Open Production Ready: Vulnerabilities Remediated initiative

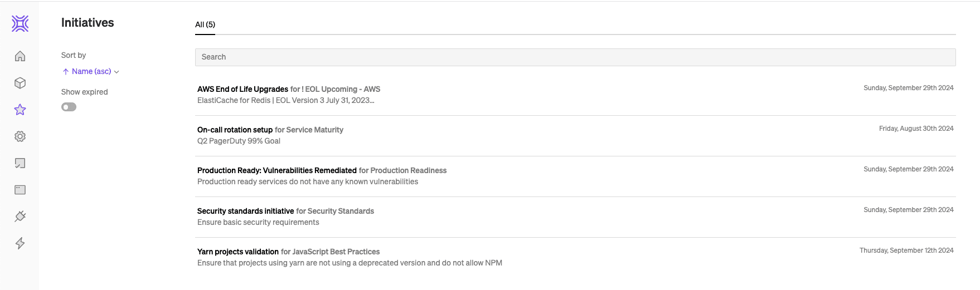tap(276, 170)
